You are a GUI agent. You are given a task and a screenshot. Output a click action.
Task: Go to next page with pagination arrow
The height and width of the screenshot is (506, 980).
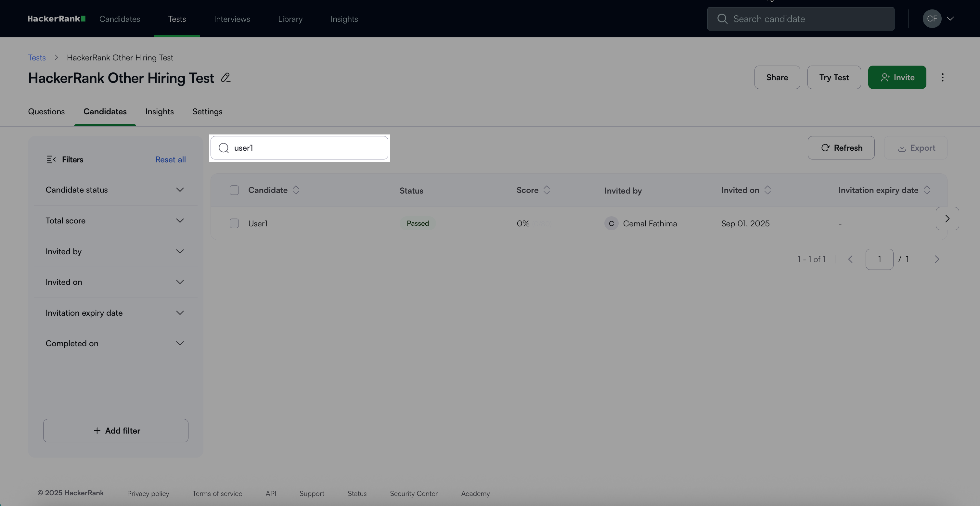point(937,259)
